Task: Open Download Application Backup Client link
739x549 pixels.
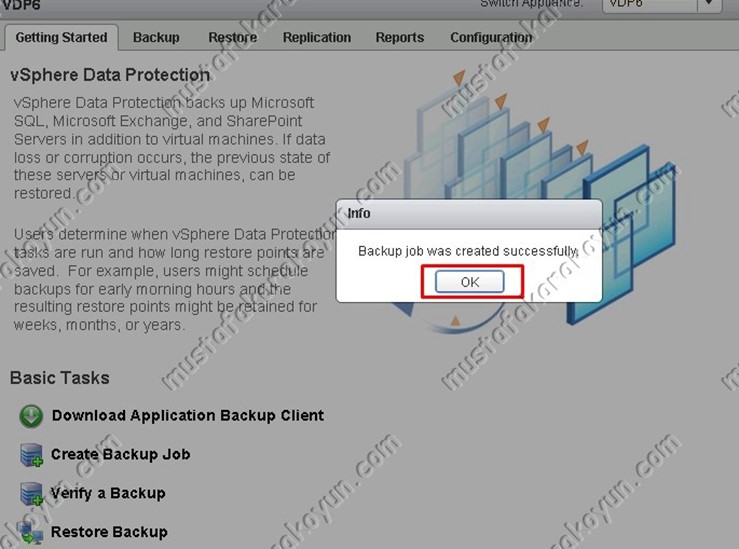Action: pos(188,416)
